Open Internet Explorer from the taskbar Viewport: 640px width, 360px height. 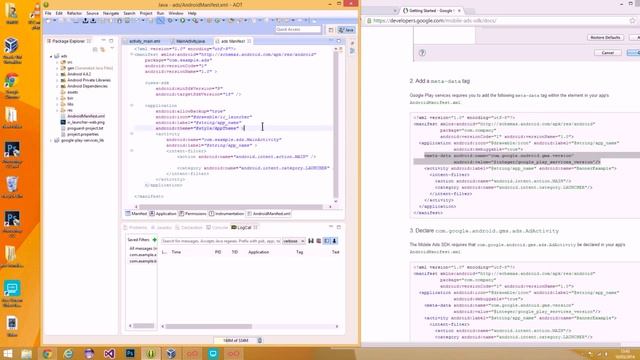68,353
